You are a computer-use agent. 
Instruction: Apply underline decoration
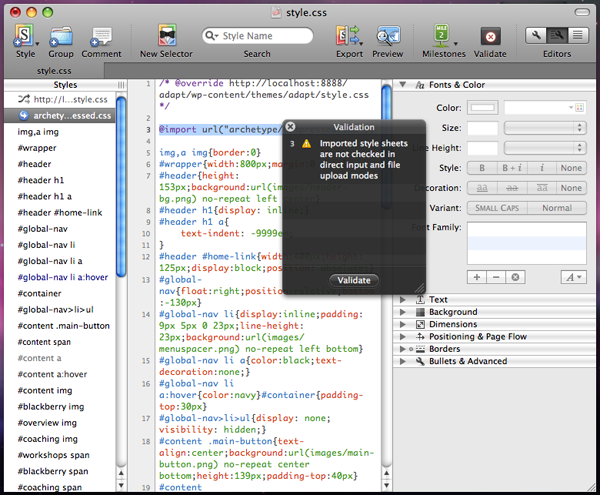(482, 188)
